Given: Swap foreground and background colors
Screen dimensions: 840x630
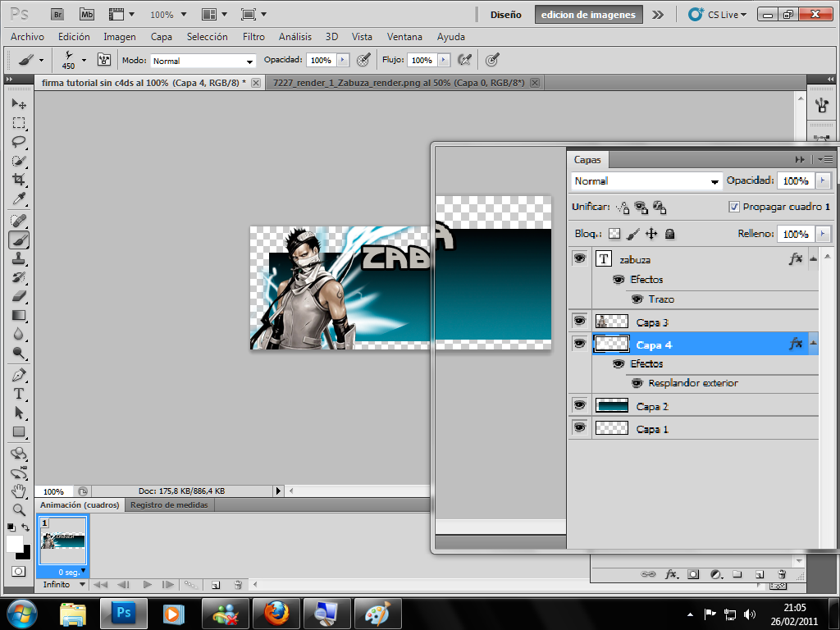Looking at the screenshot, I should pyautogui.click(x=25, y=527).
